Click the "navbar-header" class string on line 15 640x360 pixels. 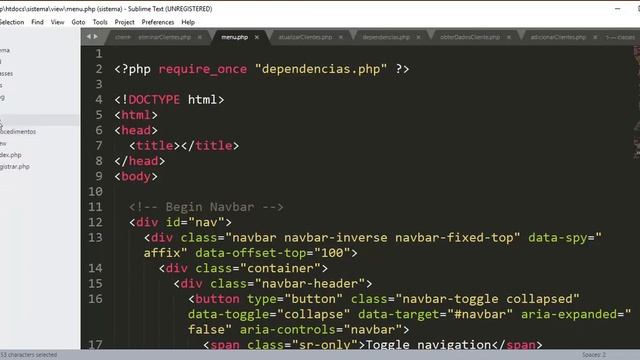[310, 284]
